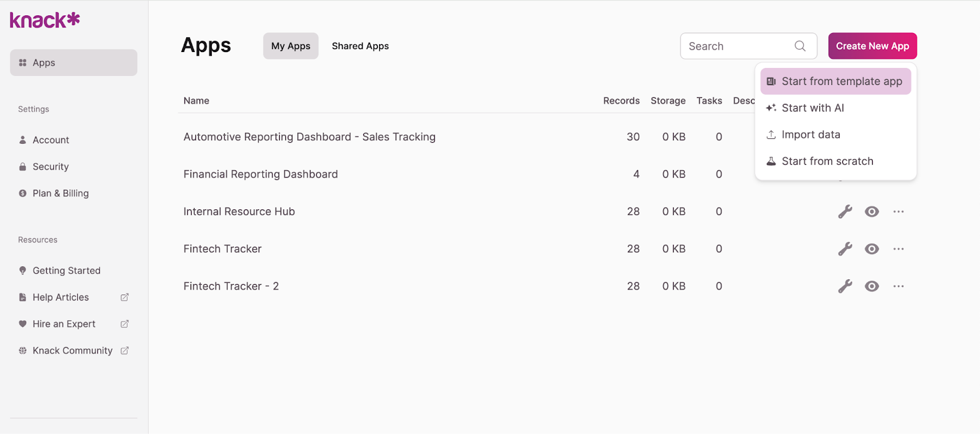980x434 pixels.
Task: Click Hire an Expert external link icon
Action: tap(125, 324)
